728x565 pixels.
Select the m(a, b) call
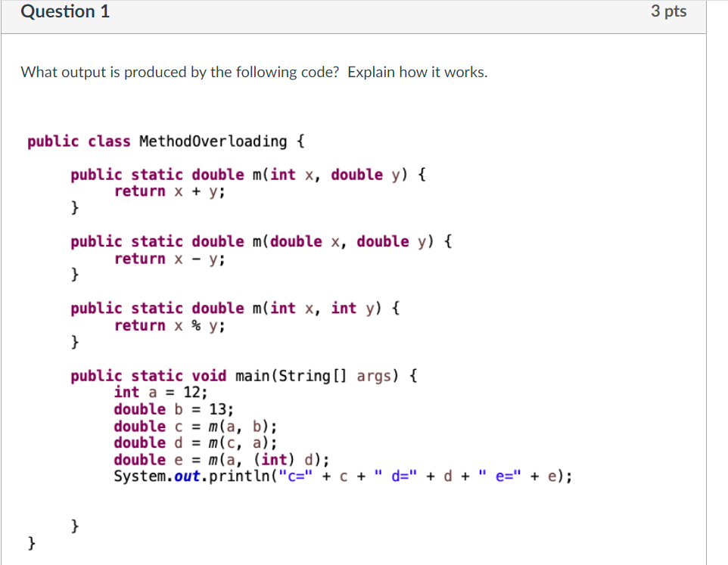click(241, 426)
